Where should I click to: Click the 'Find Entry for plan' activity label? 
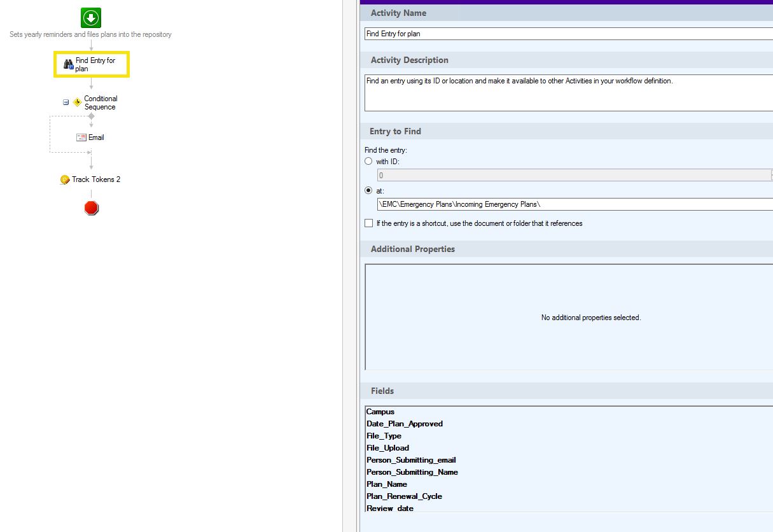[x=95, y=64]
